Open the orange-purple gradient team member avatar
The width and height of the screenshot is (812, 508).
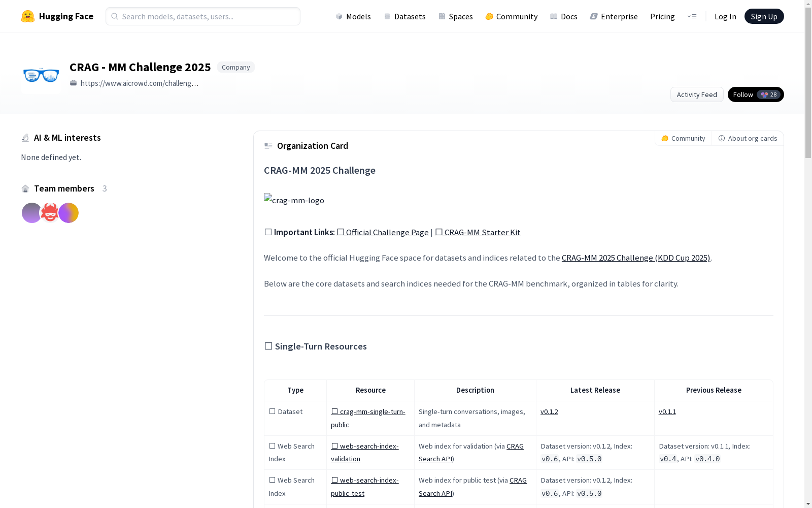tap(69, 213)
